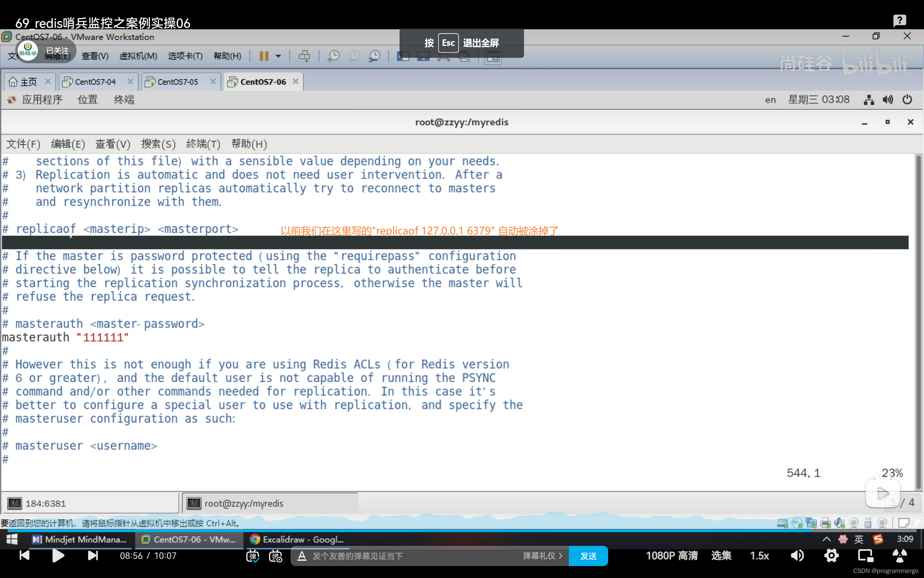
Task: Open the clock 星期三 03:08
Action: pos(819,100)
